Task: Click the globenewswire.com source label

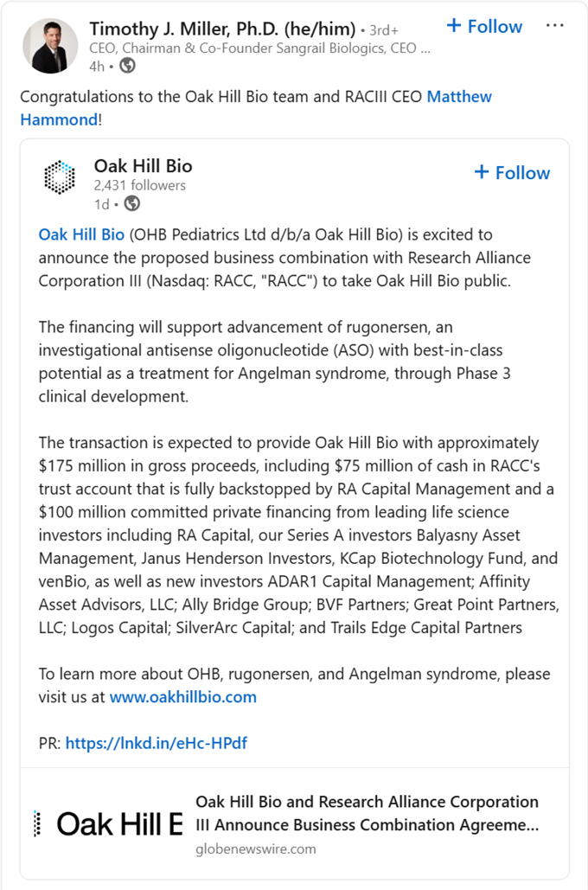Action: (256, 849)
